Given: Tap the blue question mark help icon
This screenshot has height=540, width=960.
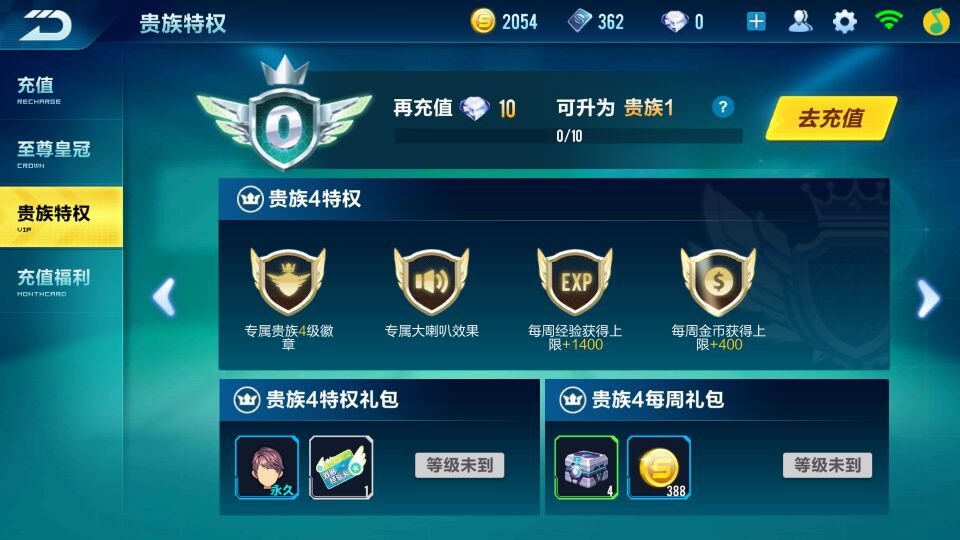Looking at the screenshot, I should 723,107.
